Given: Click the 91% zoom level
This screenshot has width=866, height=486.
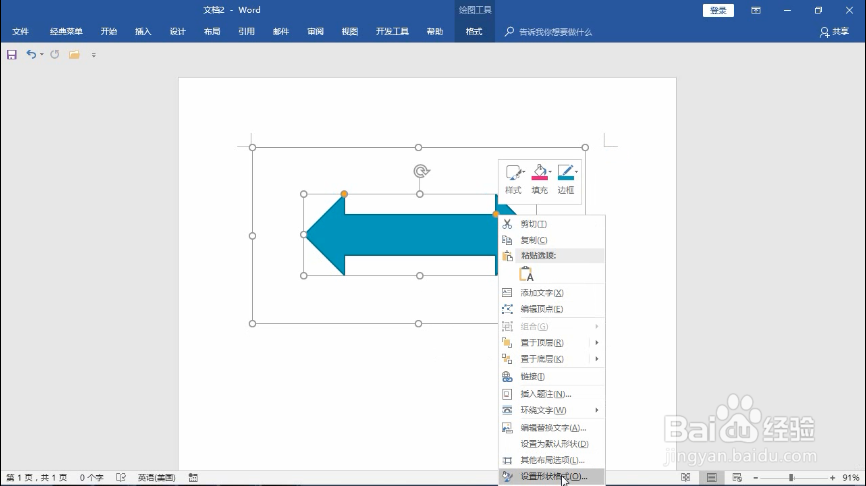Looking at the screenshot, I should click(851, 478).
